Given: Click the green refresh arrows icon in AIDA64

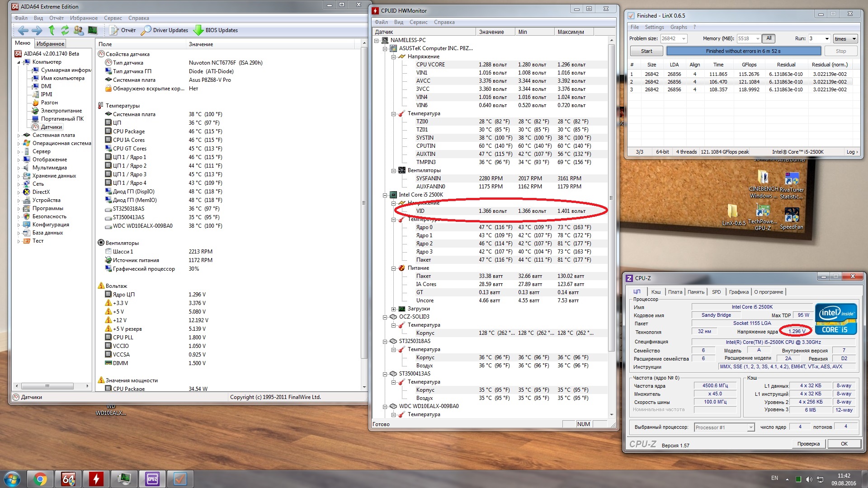Looking at the screenshot, I should click(x=65, y=30).
